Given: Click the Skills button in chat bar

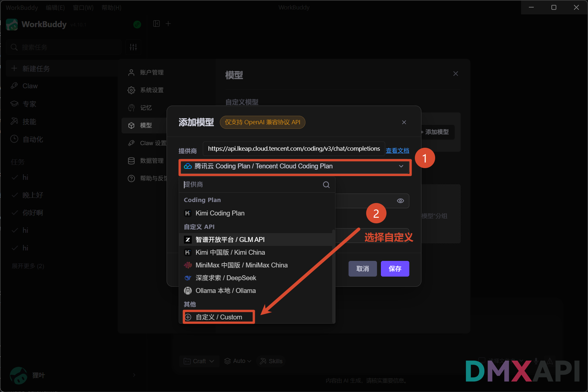Looking at the screenshot, I should point(271,361).
